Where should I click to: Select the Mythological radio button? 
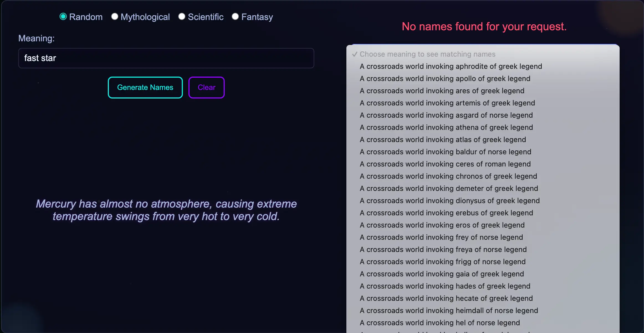tap(114, 16)
